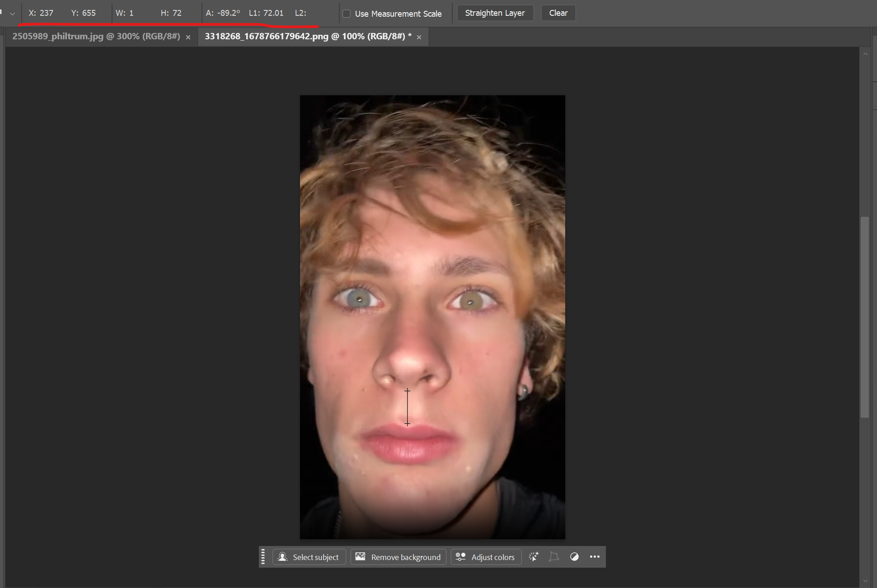Enable Use Measurement Scale checkbox
This screenshot has width=877, height=588.
[x=347, y=14]
